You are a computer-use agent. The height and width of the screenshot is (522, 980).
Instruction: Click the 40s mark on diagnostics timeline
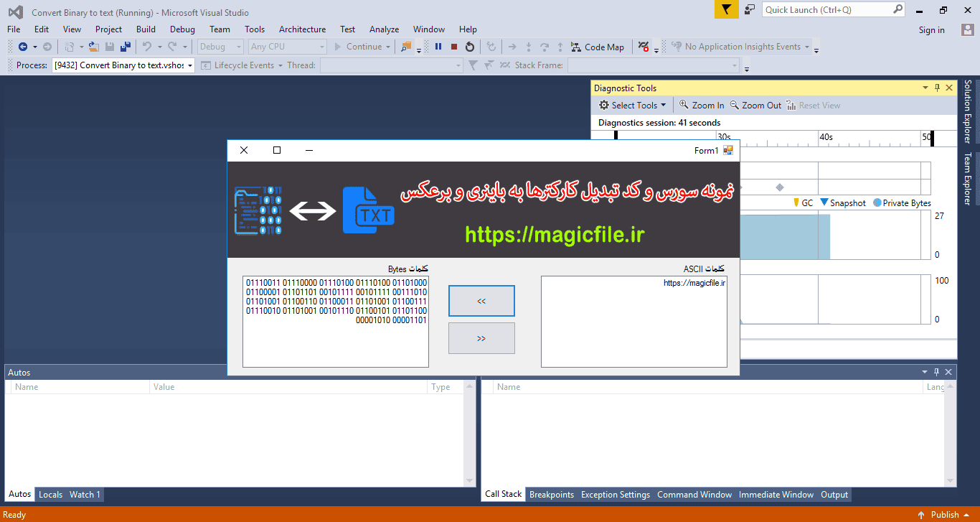[826, 136]
